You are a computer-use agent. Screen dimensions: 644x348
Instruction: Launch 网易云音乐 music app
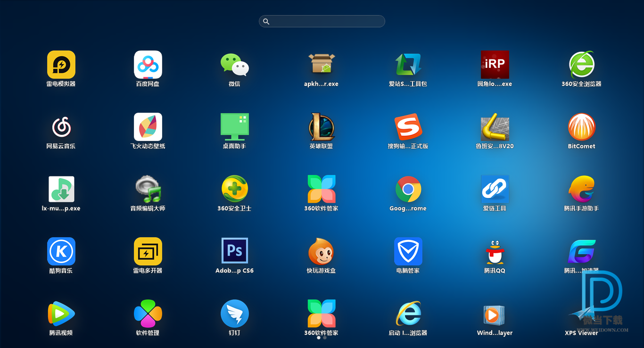[x=61, y=127]
